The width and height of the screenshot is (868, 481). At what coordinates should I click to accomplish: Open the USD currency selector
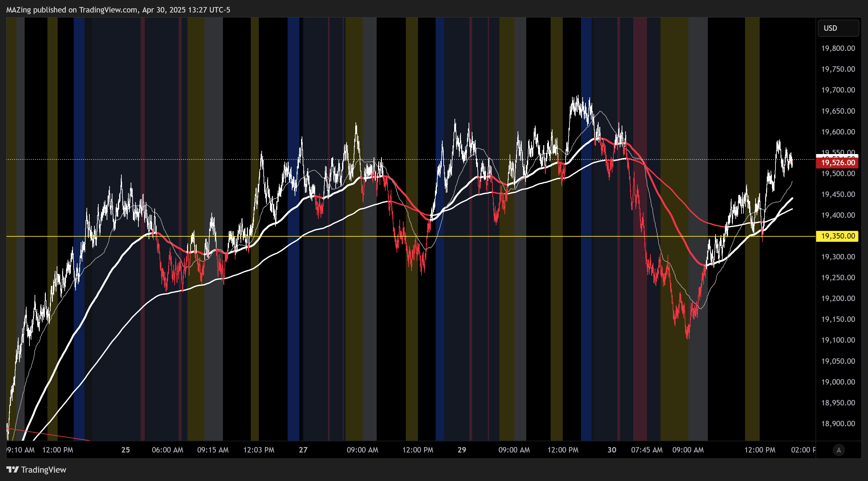pos(838,28)
